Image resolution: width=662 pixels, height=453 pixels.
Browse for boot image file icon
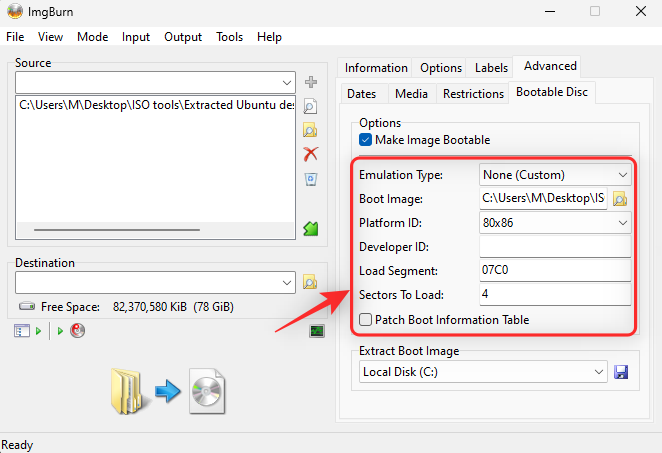click(x=620, y=198)
